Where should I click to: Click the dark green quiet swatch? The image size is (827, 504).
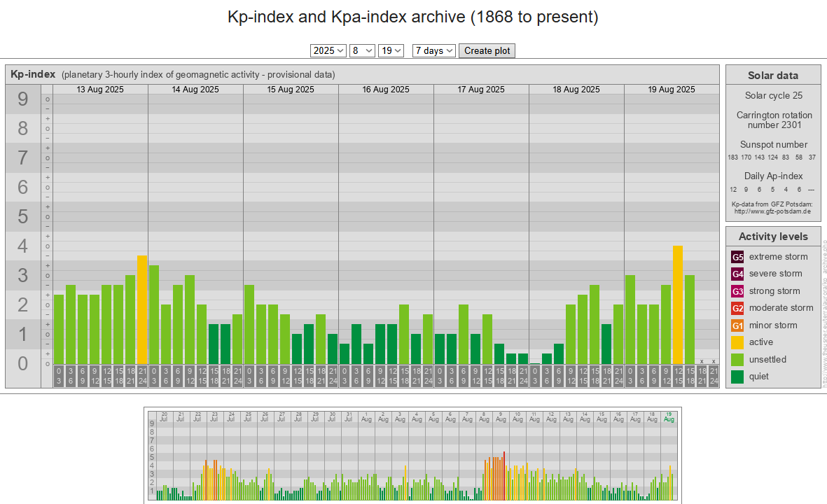tap(737, 377)
